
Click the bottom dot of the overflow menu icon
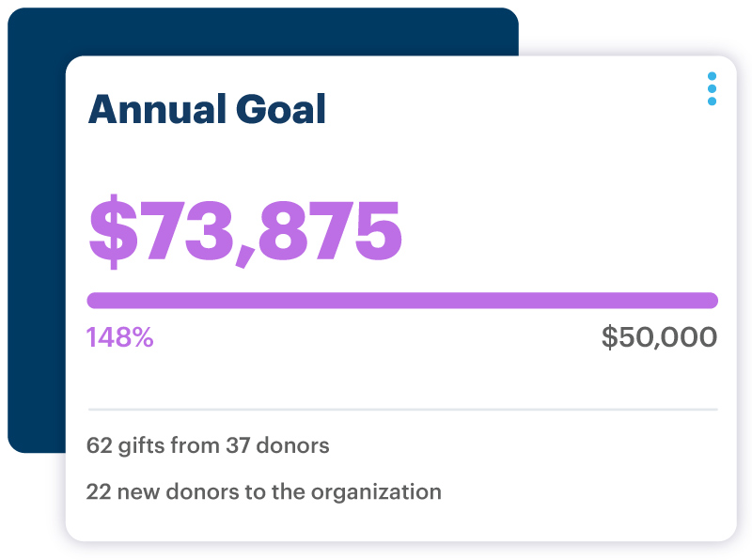(711, 101)
